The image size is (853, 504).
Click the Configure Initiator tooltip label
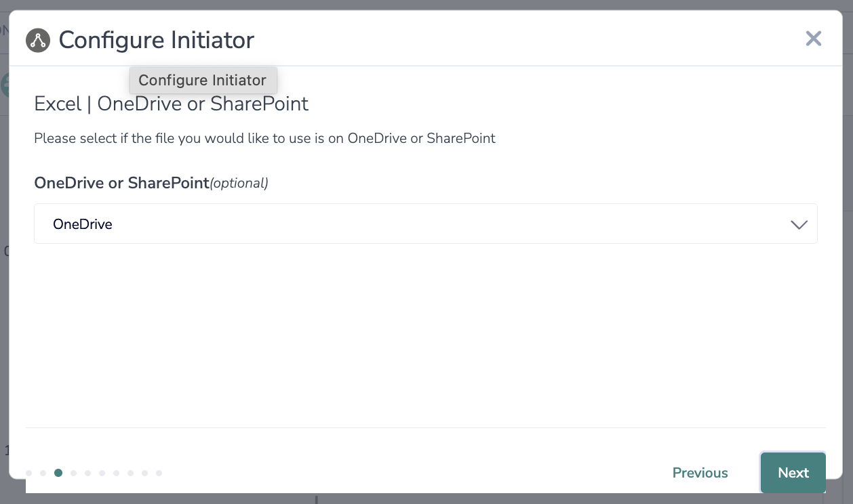point(203,80)
